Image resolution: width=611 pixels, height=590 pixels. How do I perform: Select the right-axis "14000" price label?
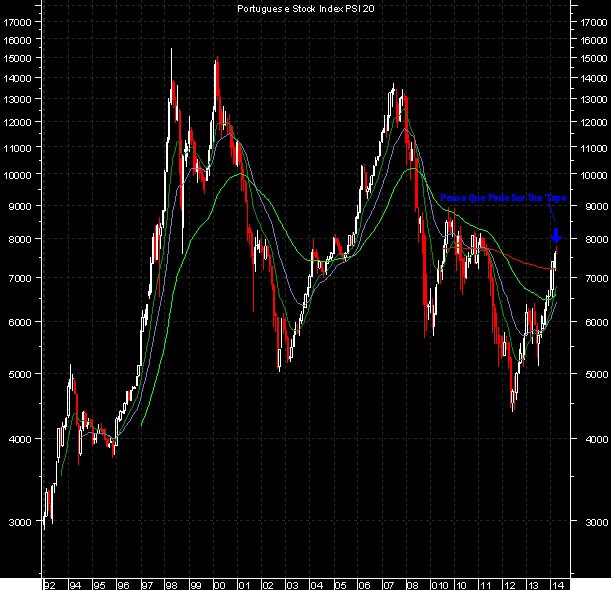[x=594, y=78]
